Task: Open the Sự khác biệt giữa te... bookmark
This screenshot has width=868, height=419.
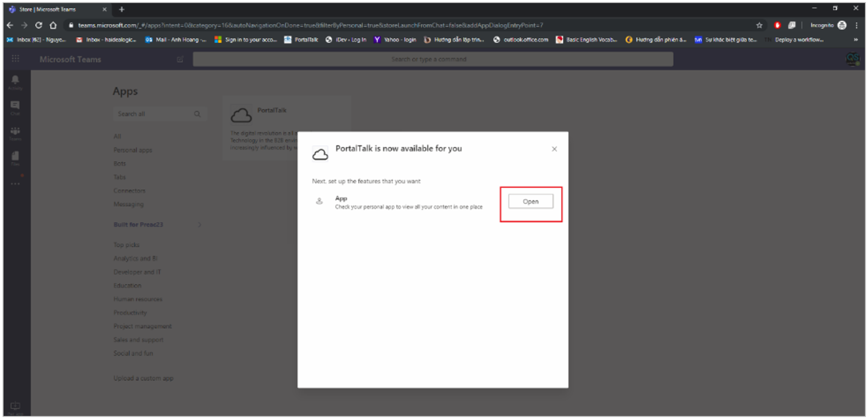Action: pos(726,39)
